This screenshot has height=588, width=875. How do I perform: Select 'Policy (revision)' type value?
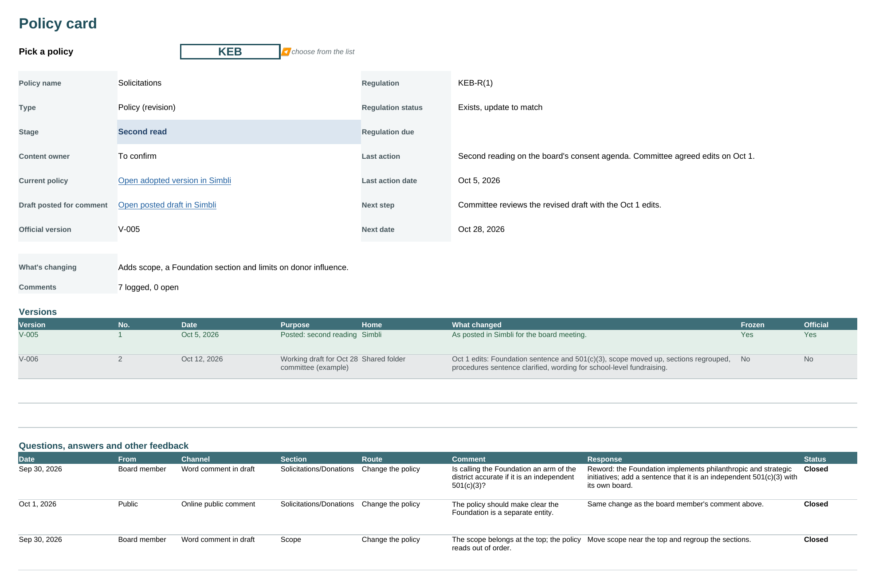tap(147, 107)
